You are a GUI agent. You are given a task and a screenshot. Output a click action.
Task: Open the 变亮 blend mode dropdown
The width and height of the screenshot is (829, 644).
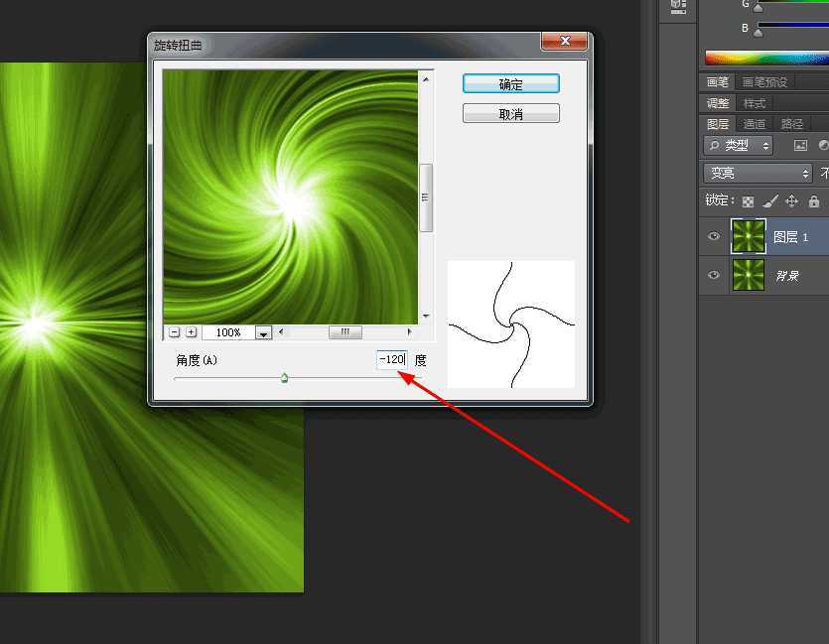[x=758, y=173]
